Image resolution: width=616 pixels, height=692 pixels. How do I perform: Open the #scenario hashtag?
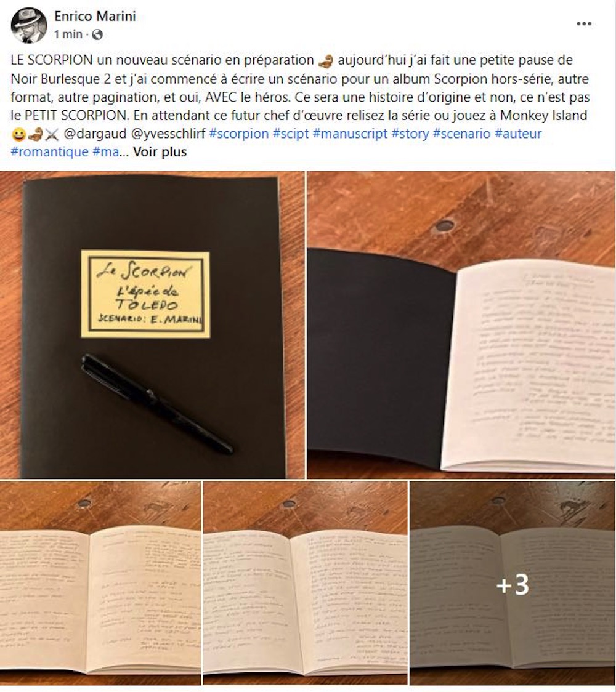[462, 134]
